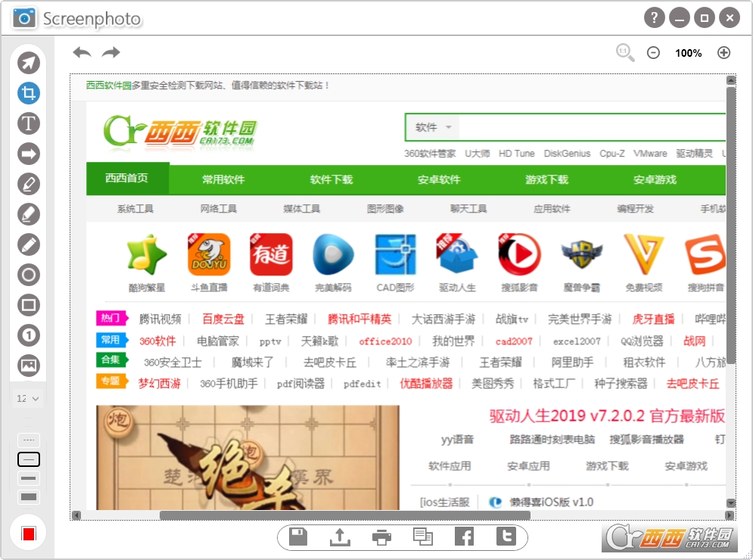The image size is (753, 560).
Task: Open the 安卓游戏 tab
Action: pos(655,179)
